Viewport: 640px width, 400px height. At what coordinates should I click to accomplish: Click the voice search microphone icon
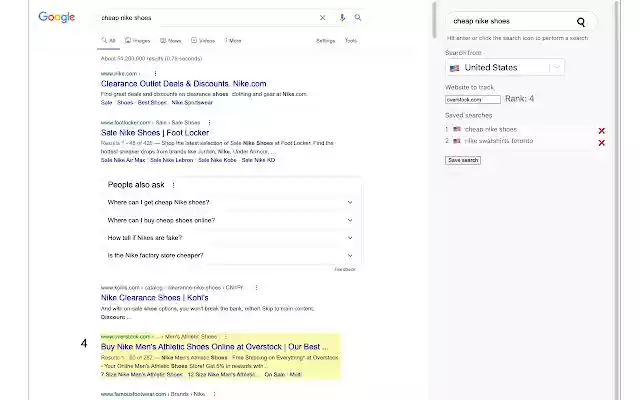pyautogui.click(x=342, y=18)
